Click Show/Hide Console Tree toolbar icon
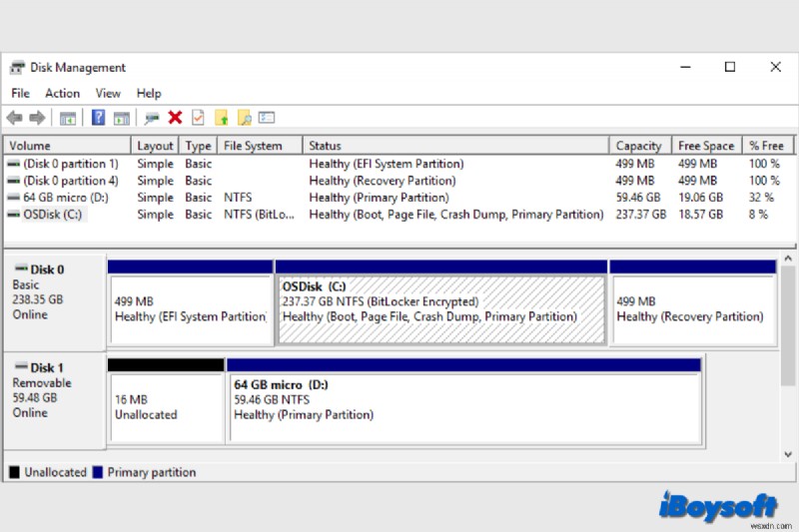The height and width of the screenshot is (532, 799). pyautogui.click(x=68, y=119)
